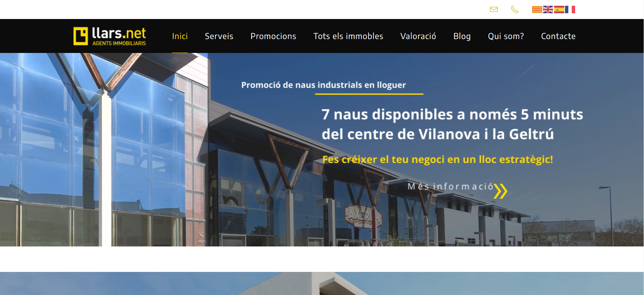644x295 pixels.
Task: Click the llars.net yellow logo icon
Action: click(81, 36)
